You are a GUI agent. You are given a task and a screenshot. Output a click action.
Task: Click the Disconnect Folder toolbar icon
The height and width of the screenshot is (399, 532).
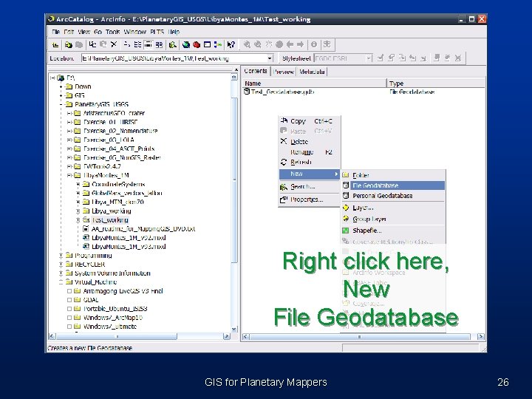(x=79, y=44)
